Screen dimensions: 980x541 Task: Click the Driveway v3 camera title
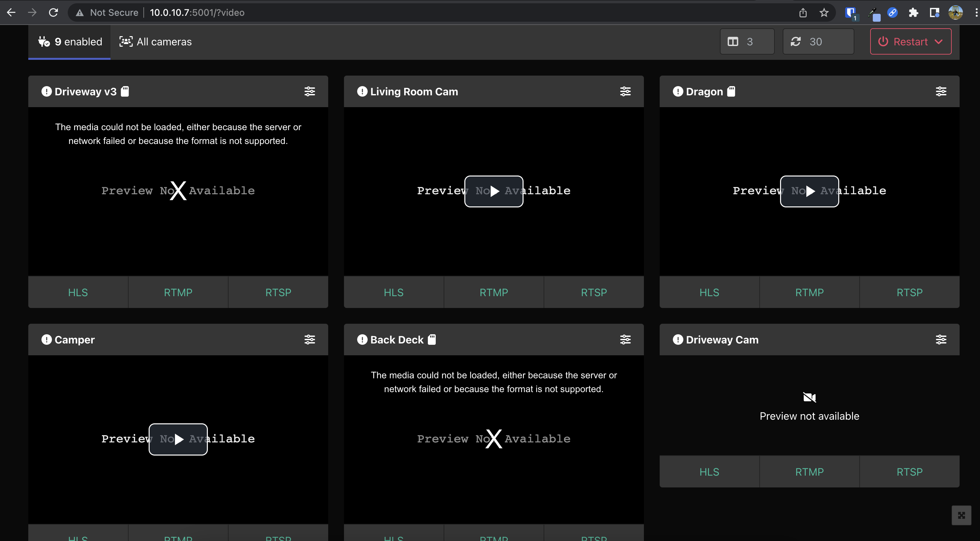point(86,92)
